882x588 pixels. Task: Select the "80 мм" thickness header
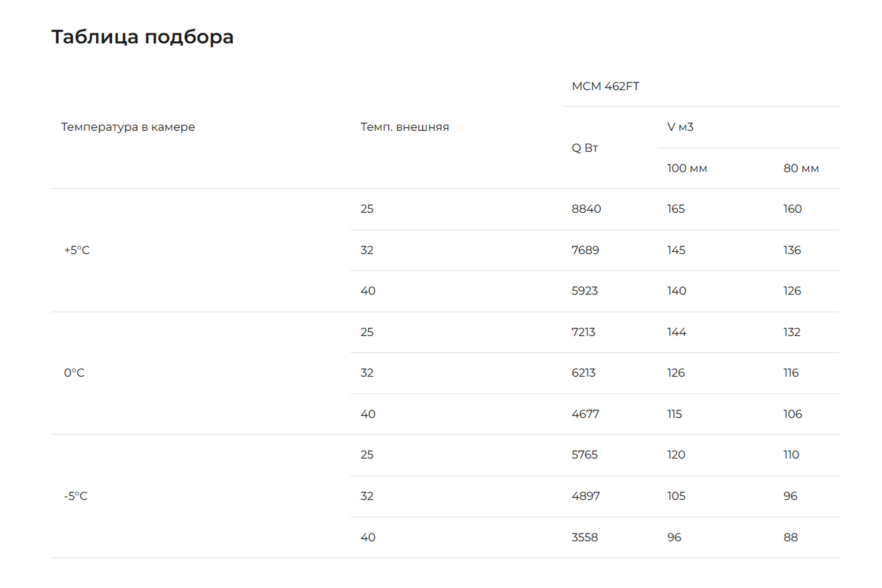[800, 169]
